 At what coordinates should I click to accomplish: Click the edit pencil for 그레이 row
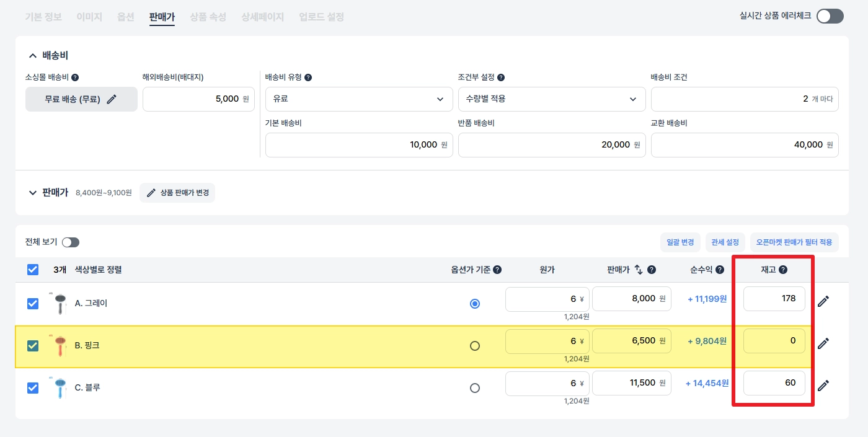click(x=823, y=301)
